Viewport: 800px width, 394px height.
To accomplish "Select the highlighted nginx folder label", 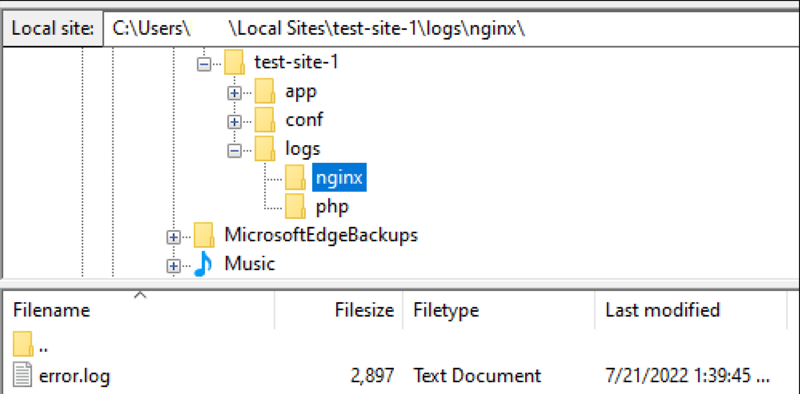I will [x=339, y=178].
